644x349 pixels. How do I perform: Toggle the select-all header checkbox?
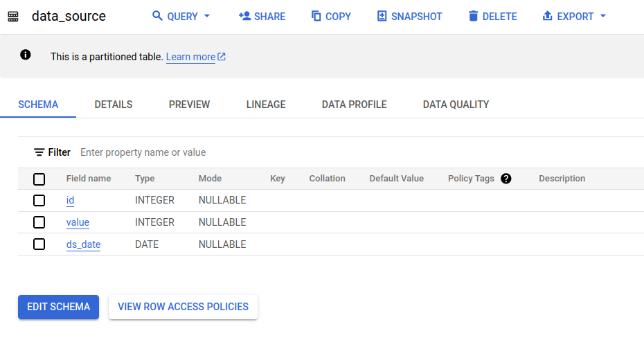tap(39, 179)
